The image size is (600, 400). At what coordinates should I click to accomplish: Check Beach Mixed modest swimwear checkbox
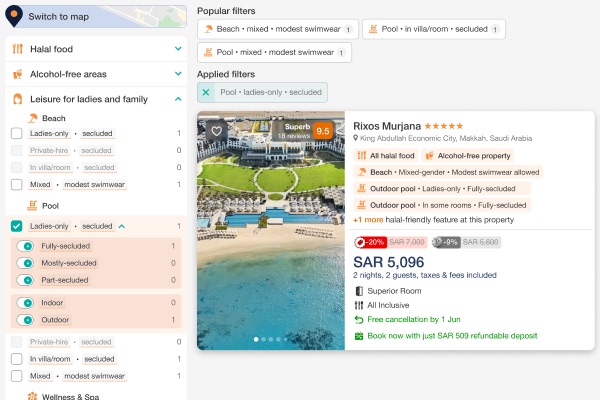16,184
